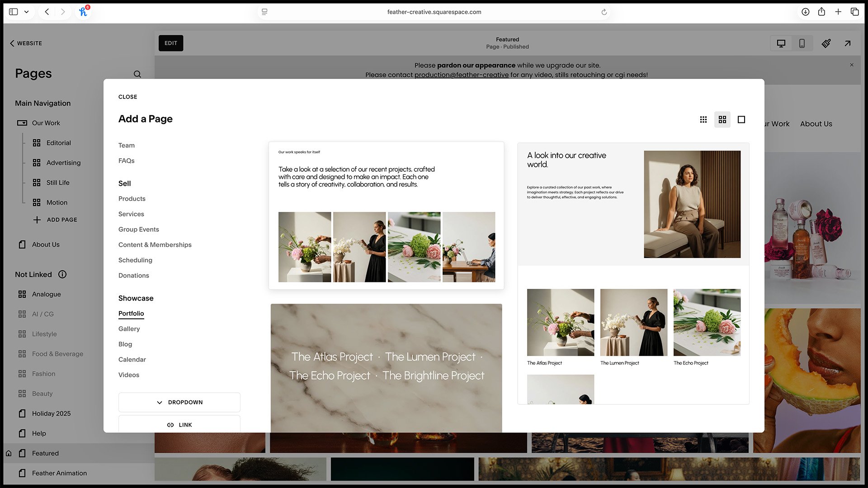Click the search icon in Pages panel
868x488 pixels.
(137, 74)
